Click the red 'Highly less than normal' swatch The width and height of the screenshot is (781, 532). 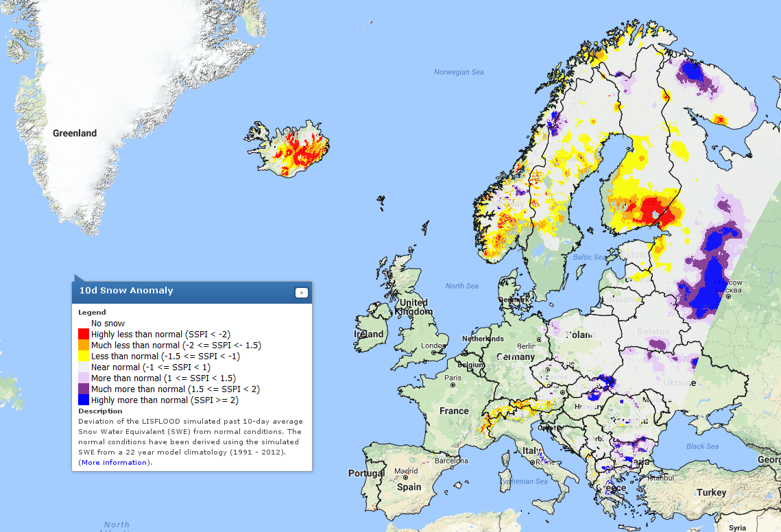[84, 334]
